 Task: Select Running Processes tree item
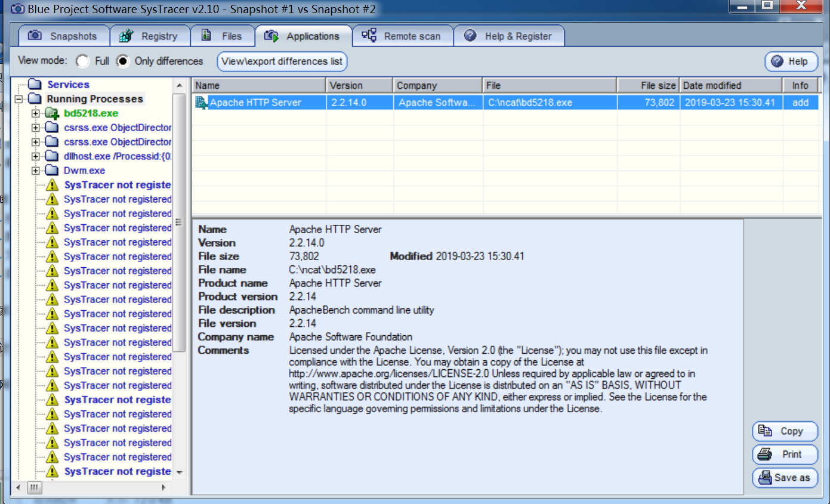click(95, 99)
